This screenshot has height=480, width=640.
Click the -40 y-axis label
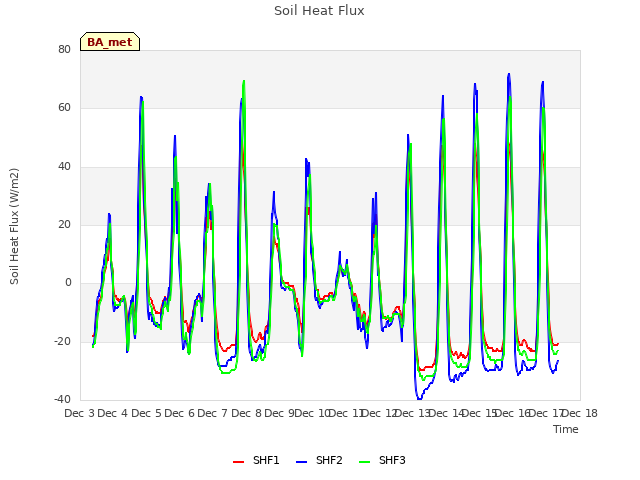click(63, 399)
